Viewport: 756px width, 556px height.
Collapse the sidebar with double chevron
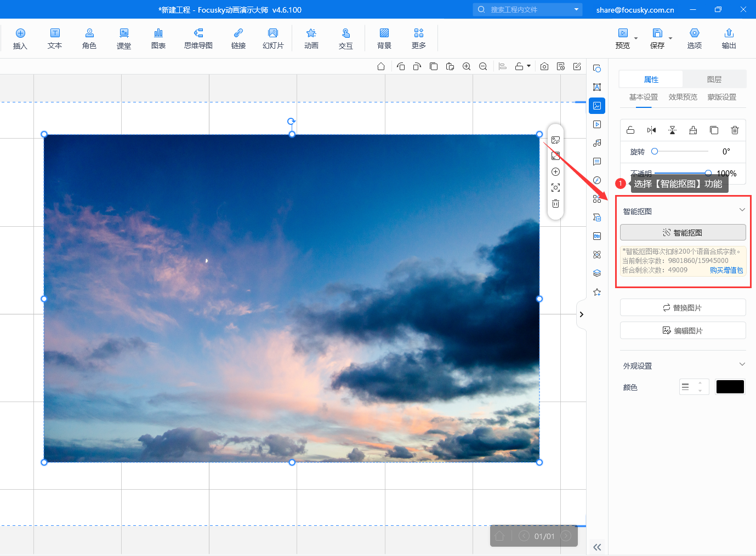click(x=597, y=547)
